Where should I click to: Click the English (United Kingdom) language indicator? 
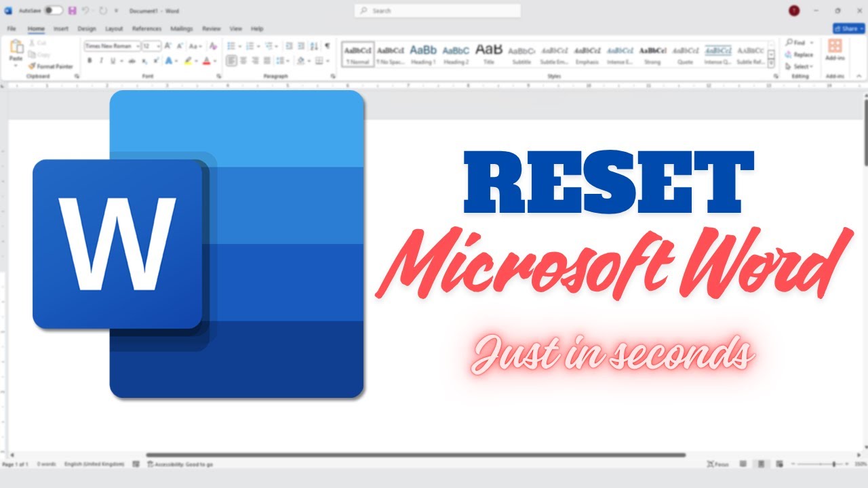pyautogui.click(x=94, y=464)
